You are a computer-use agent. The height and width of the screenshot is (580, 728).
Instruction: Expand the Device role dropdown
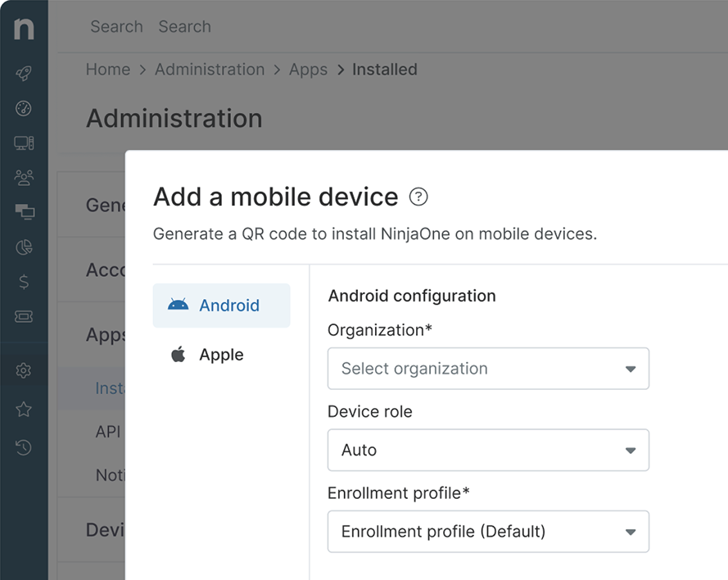[x=488, y=450]
